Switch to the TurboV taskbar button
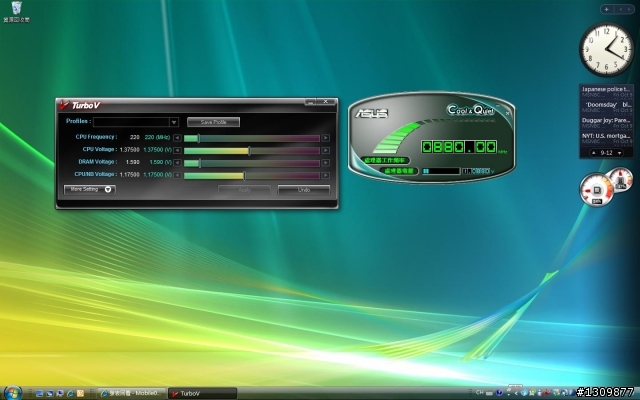640x400 pixels. coord(202,393)
